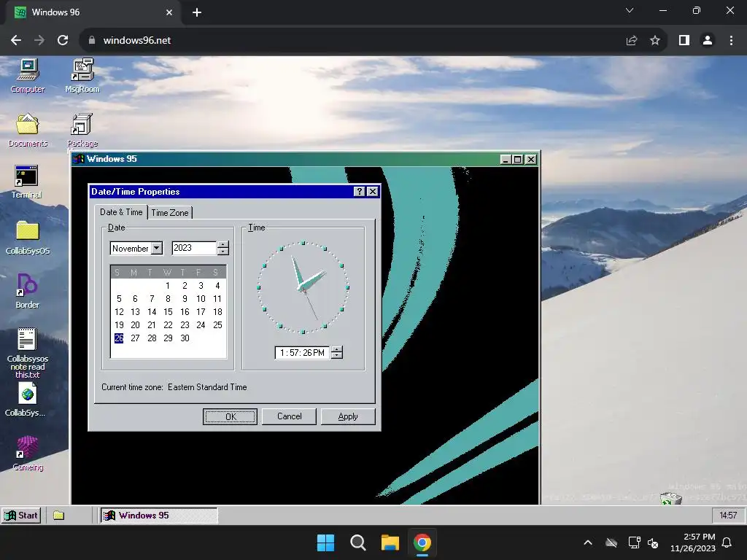Decrease the time with the down spinner
747x560 pixels.
tap(337, 356)
